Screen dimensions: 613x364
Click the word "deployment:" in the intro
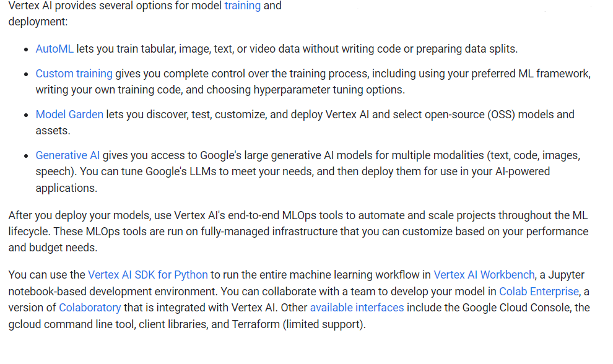point(38,22)
